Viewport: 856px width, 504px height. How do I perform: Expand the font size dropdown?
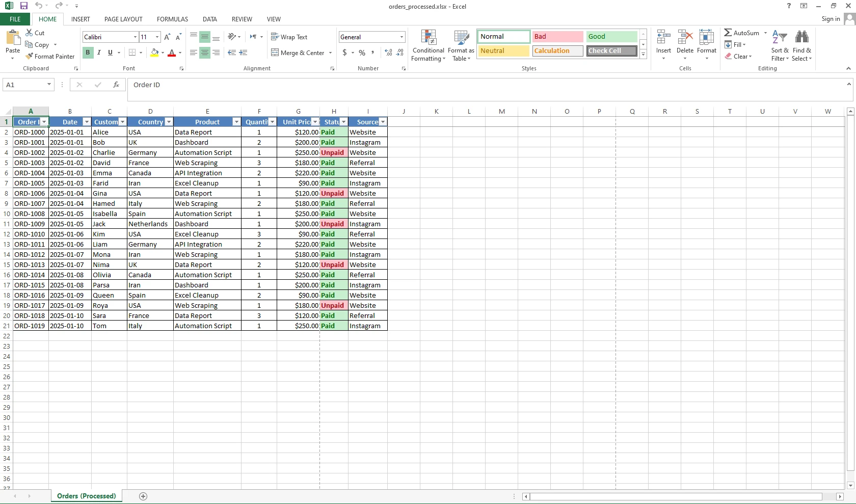click(x=157, y=37)
